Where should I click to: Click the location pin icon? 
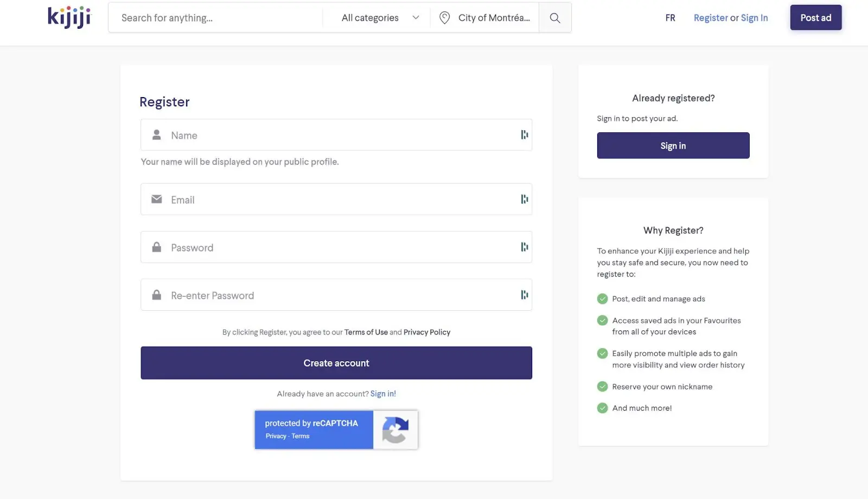point(444,18)
